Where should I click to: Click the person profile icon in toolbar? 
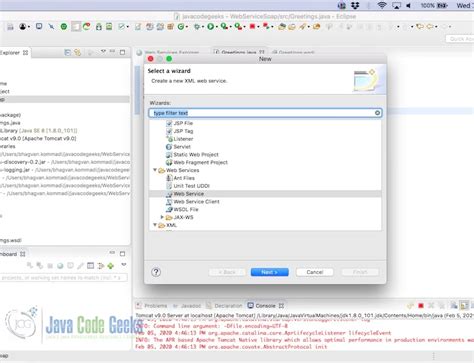[x=23, y=27]
